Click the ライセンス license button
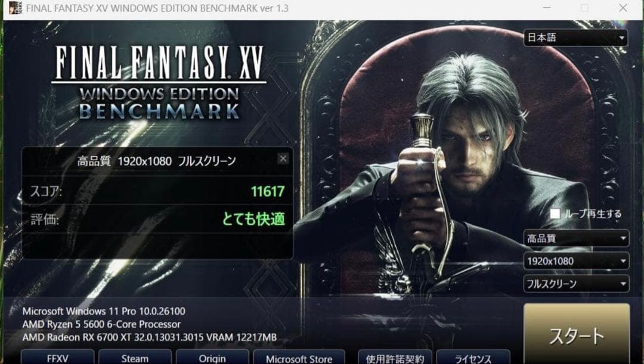Image resolution: width=644 pixels, height=364 pixels. [x=473, y=357]
